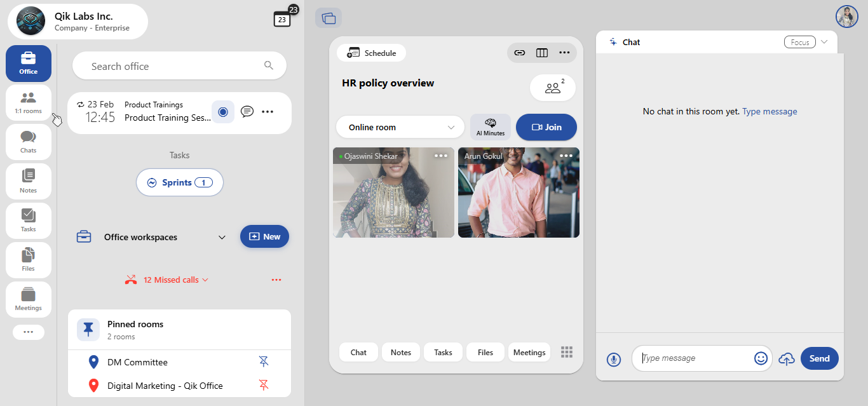Toggle the Focus mode in chat

click(x=800, y=43)
